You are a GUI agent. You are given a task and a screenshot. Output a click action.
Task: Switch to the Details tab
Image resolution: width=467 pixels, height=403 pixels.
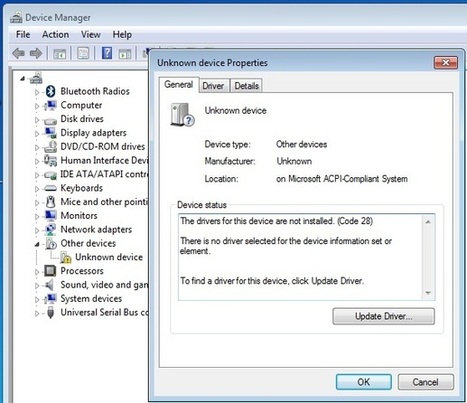246,86
